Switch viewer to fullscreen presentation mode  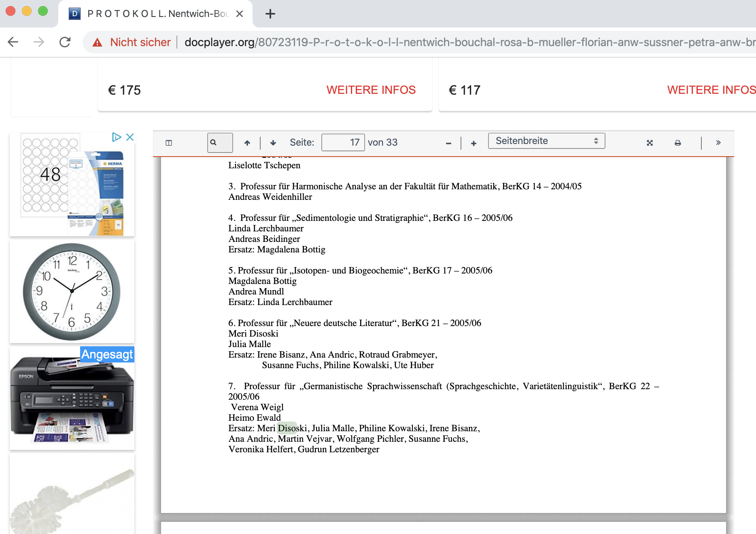(650, 142)
